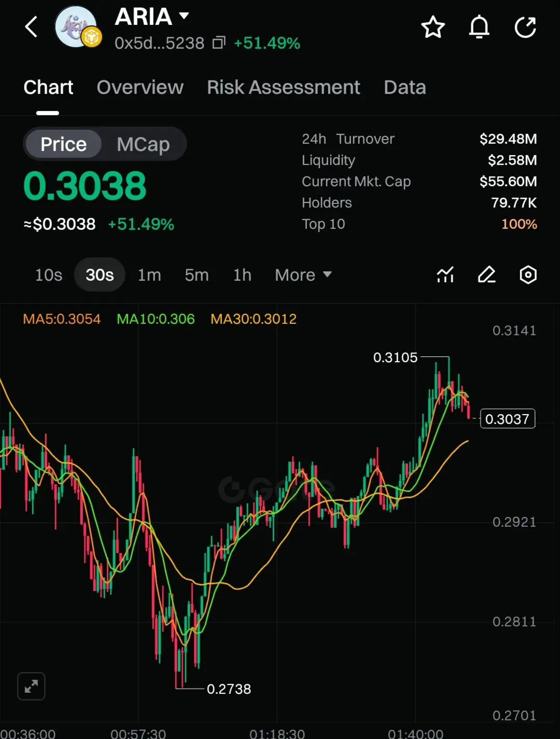Tap the 01:18:30 time axis label
560x739 pixels.
tap(277, 733)
